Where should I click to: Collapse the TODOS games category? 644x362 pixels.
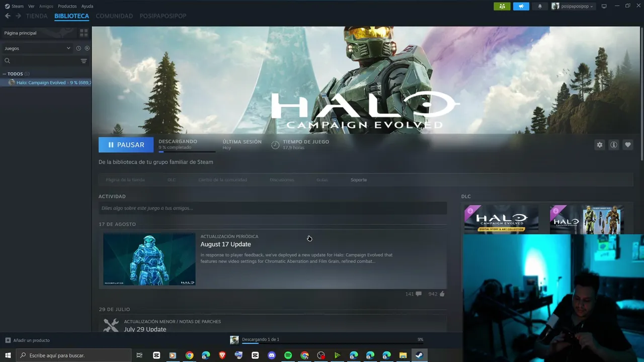pos(5,74)
